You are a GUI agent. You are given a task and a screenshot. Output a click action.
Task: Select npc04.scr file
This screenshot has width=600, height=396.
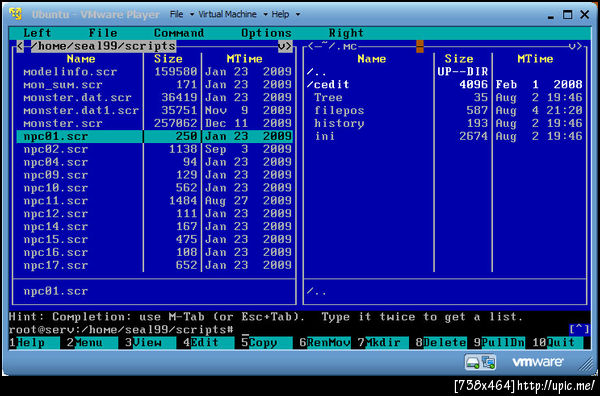coord(155,162)
